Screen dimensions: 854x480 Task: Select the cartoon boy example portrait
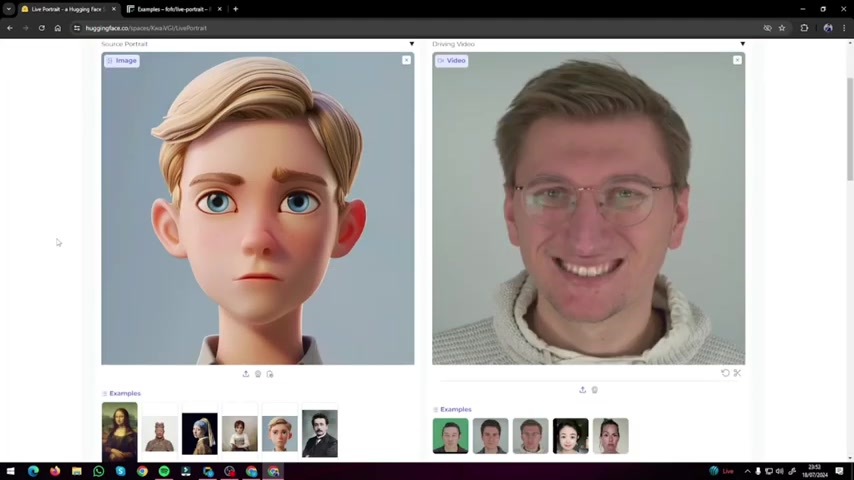pyautogui.click(x=280, y=434)
